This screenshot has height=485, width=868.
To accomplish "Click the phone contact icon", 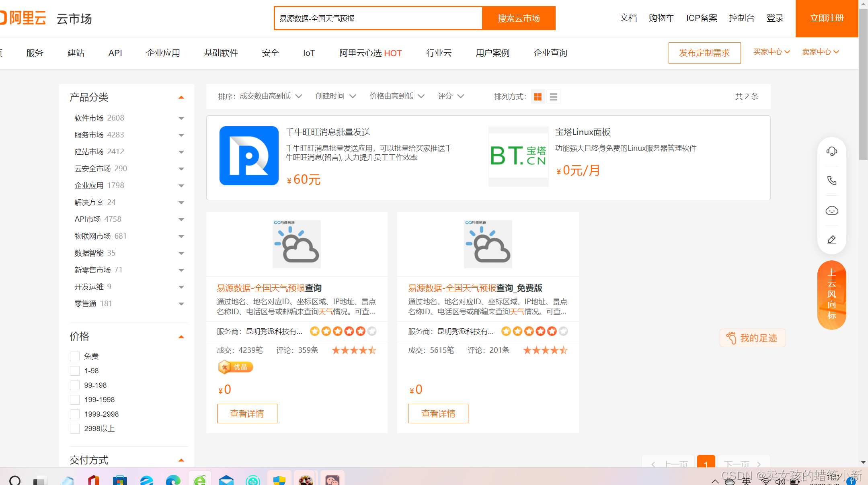I will point(831,181).
